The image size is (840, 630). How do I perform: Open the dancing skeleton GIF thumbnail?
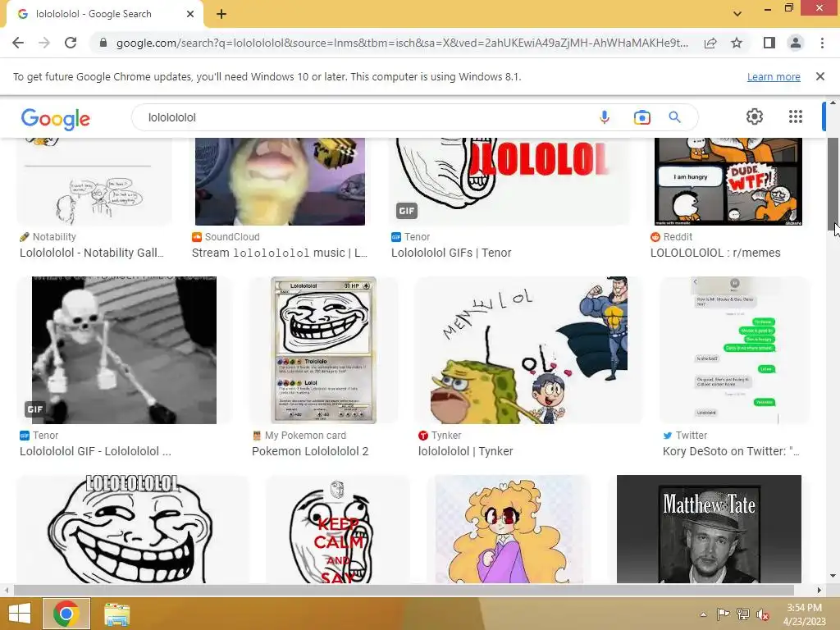click(x=125, y=349)
